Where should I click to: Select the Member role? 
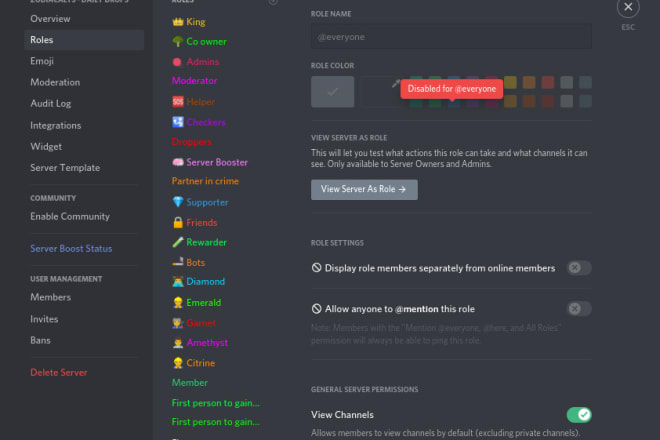click(190, 383)
